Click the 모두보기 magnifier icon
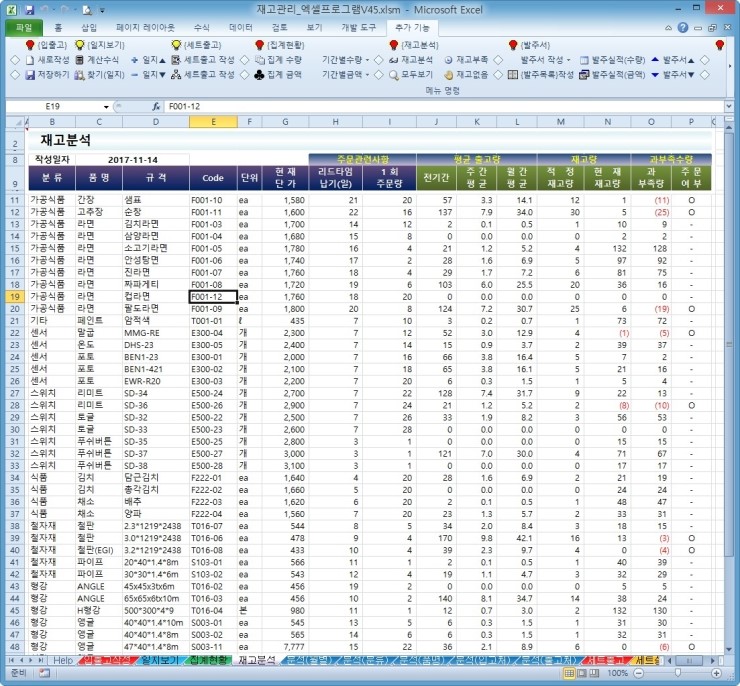 [394, 75]
